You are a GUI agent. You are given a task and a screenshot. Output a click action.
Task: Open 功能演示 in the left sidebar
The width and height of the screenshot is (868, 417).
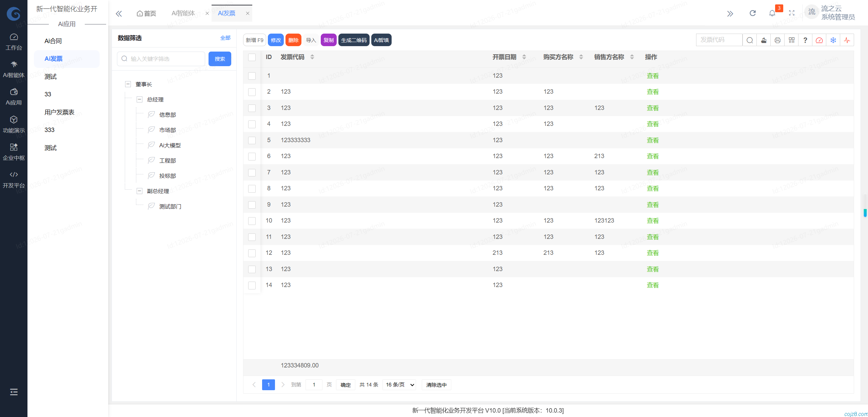14,125
